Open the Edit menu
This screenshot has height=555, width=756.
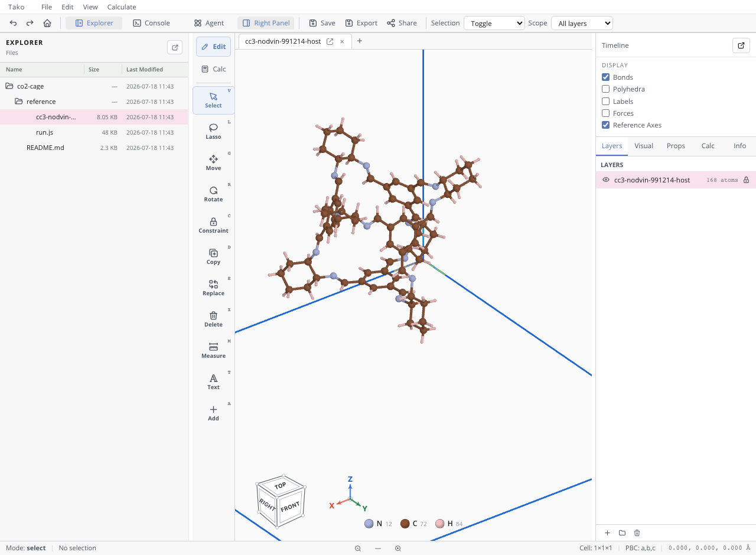click(x=67, y=7)
